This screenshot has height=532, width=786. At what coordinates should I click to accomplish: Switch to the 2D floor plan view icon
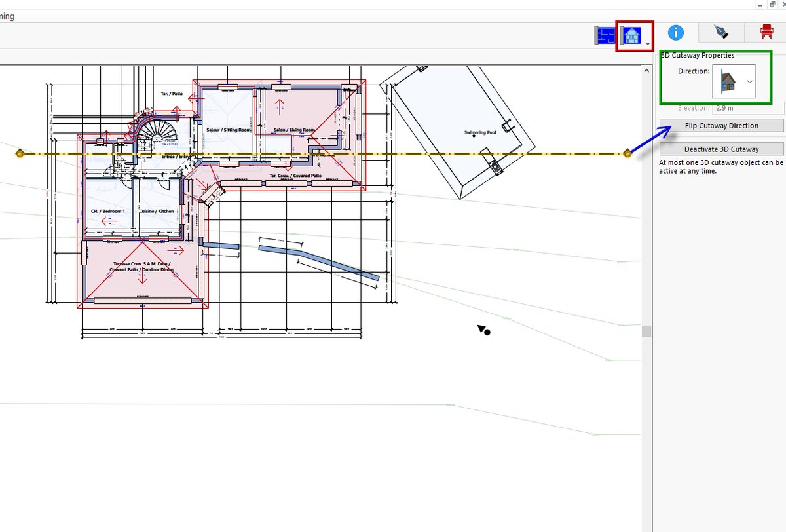click(x=605, y=35)
